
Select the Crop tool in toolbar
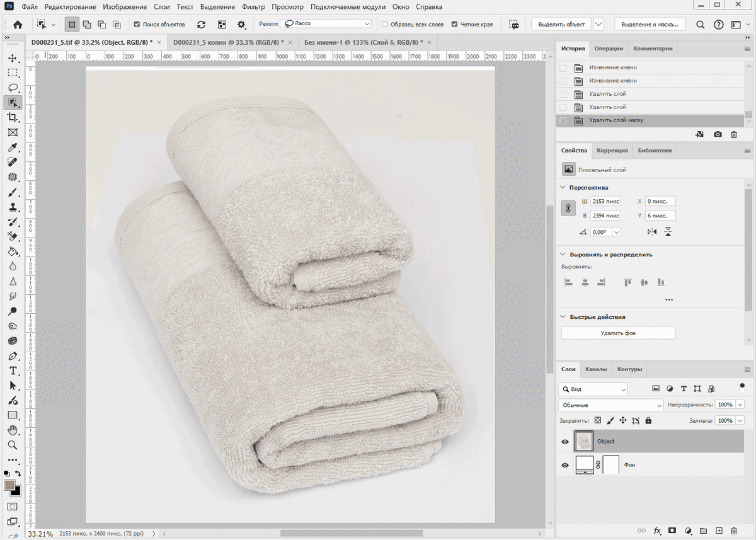12,117
